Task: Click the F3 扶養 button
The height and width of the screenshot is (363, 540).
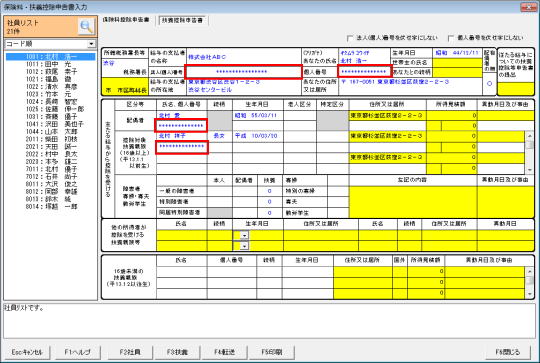Action: pyautogui.click(x=177, y=352)
